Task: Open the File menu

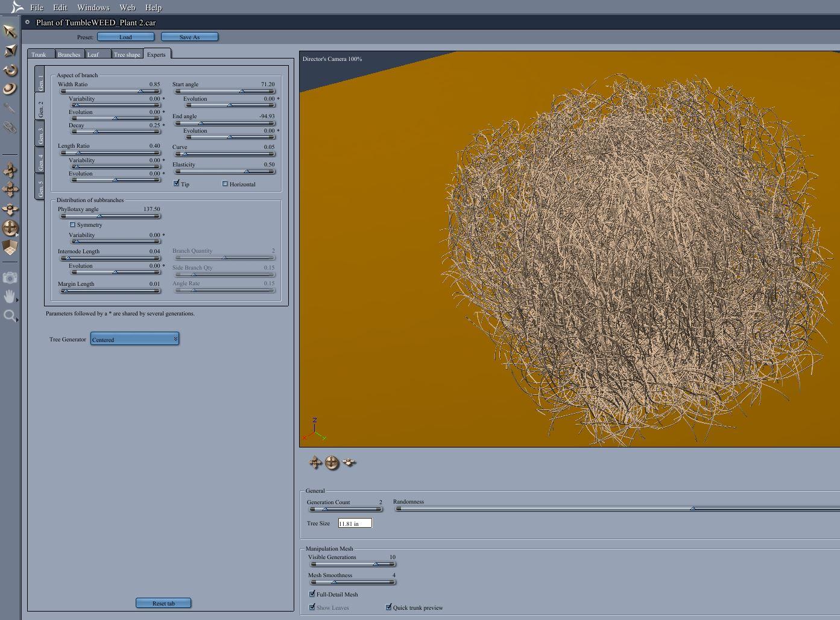Action: (37, 7)
